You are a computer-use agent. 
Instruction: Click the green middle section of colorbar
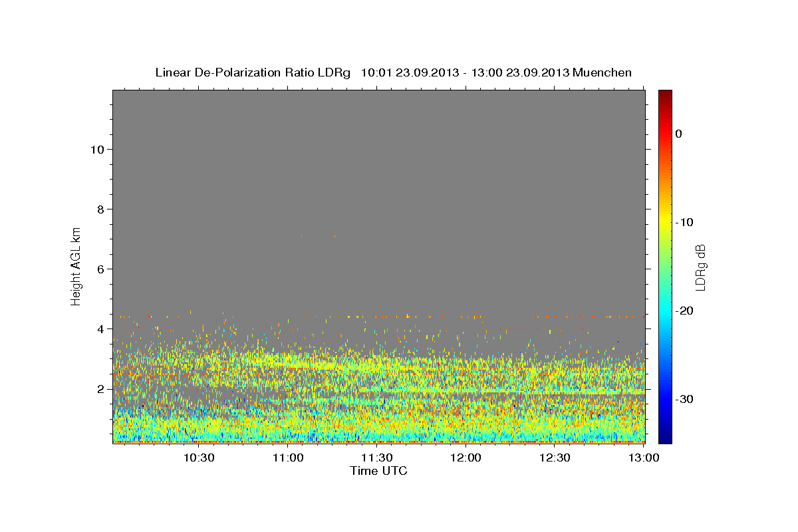pyautogui.click(x=665, y=267)
